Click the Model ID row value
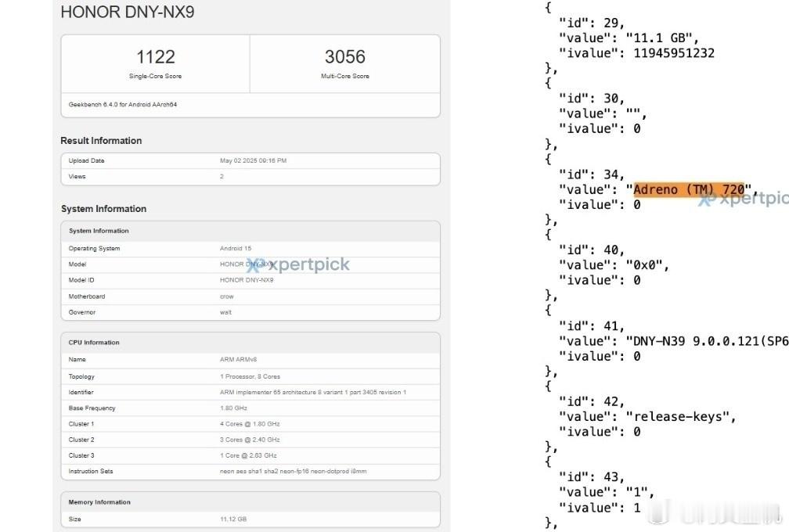Image resolution: width=789 pixels, height=532 pixels. 246,280
